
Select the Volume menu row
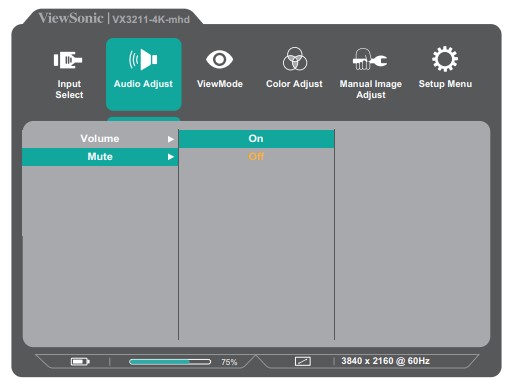click(x=100, y=139)
